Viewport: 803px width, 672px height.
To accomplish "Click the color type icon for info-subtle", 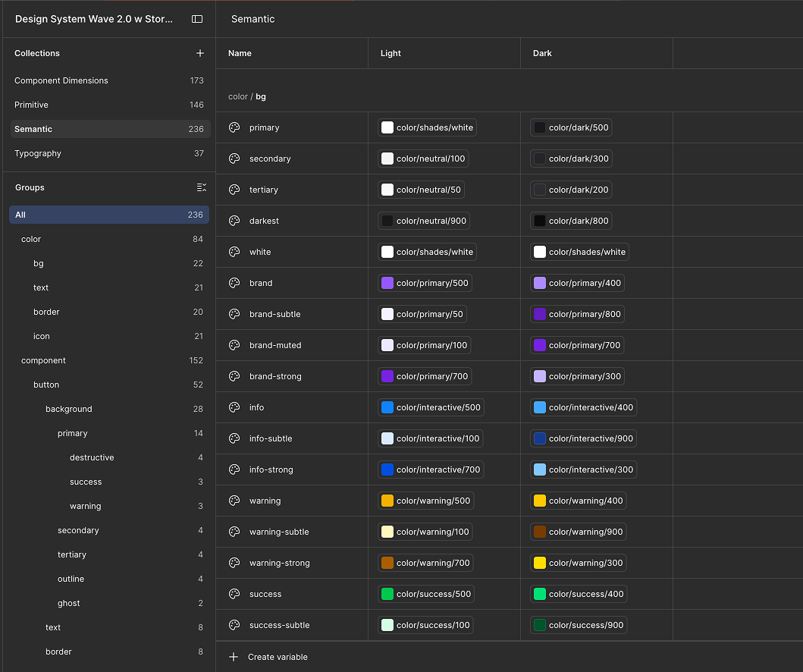I will (x=234, y=438).
